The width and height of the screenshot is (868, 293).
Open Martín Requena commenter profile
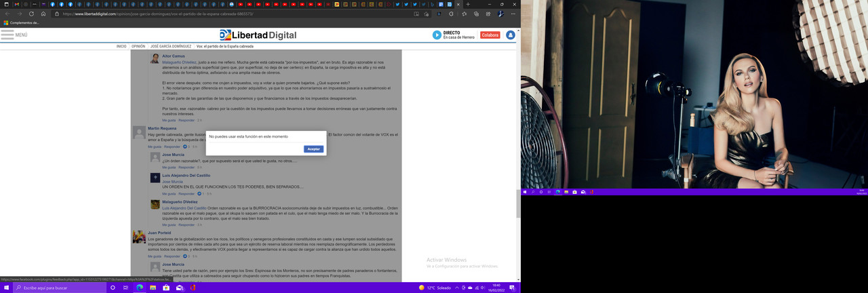162,128
